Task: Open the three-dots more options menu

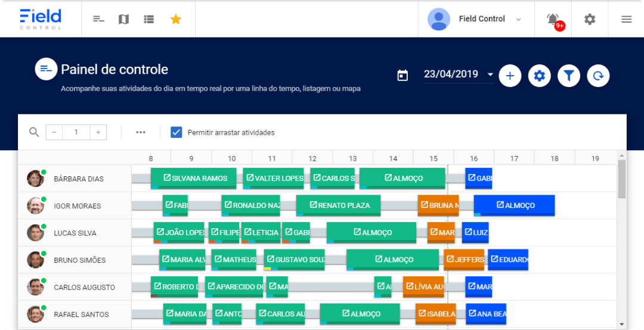Action: coord(141,132)
